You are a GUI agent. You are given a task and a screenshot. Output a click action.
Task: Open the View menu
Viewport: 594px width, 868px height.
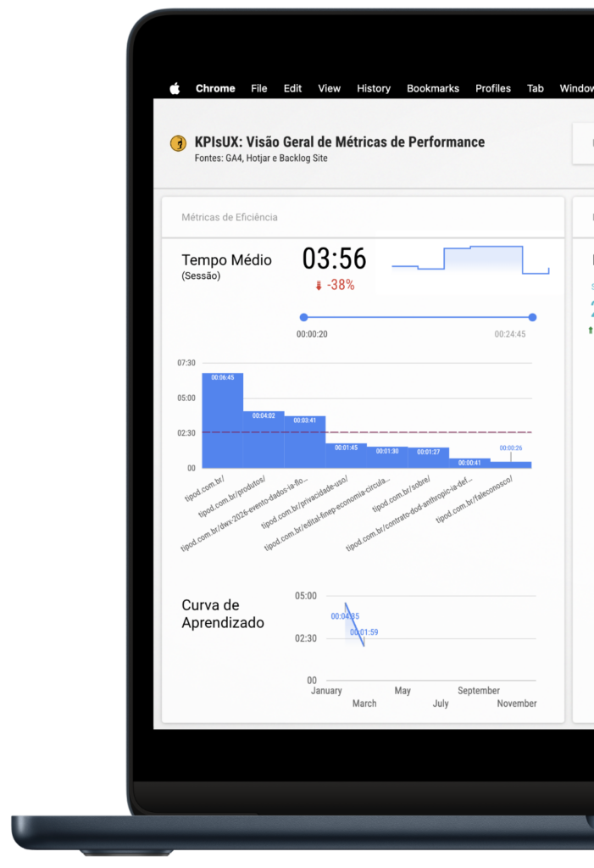329,88
